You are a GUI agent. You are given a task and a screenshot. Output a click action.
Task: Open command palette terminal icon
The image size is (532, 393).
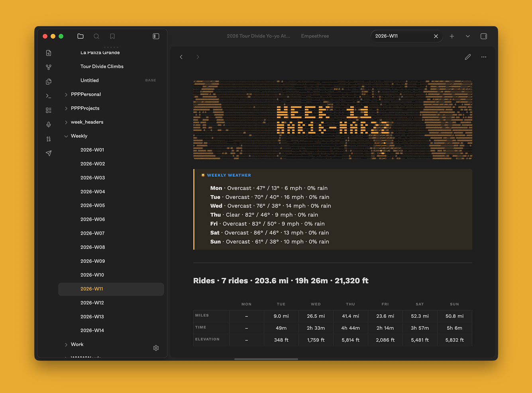49,96
